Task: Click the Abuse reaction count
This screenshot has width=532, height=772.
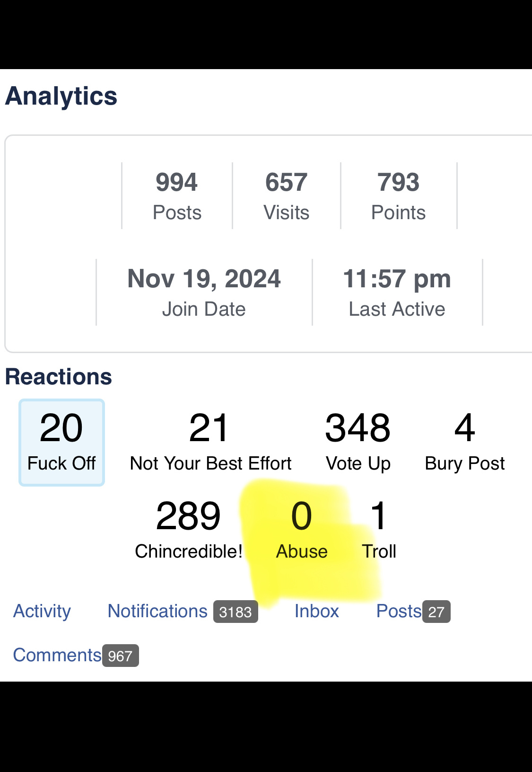Action: pyautogui.click(x=302, y=516)
